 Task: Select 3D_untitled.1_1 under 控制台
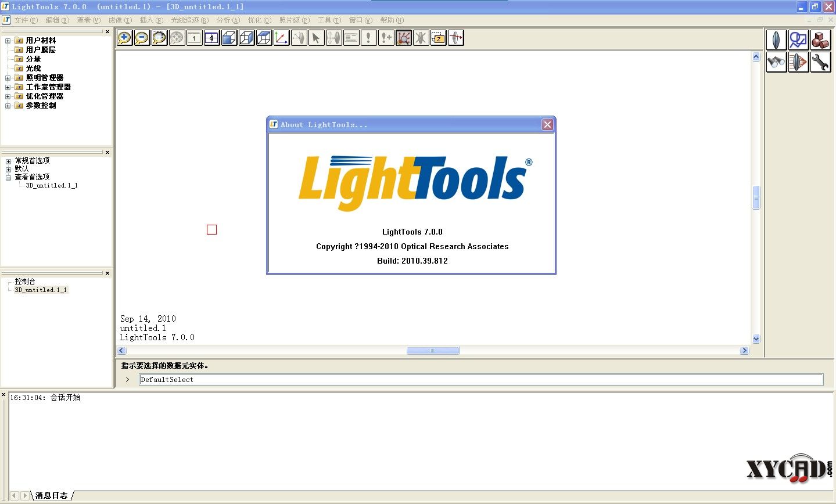tap(41, 290)
